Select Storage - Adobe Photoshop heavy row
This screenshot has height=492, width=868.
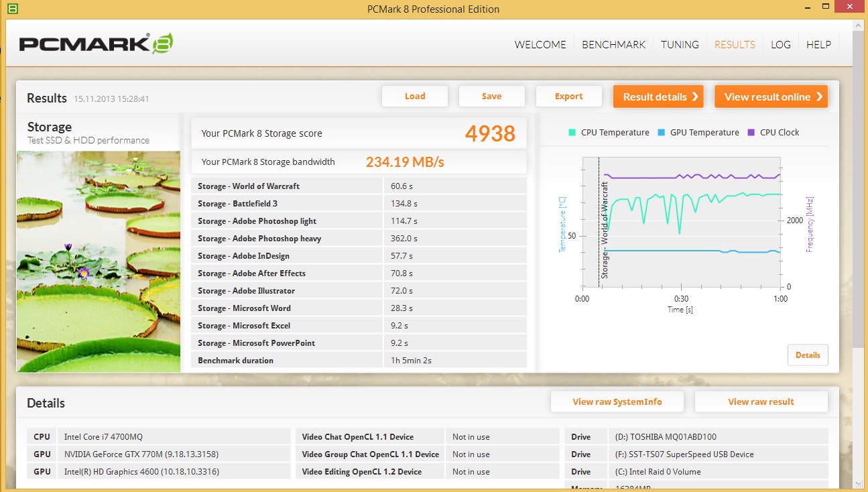[x=359, y=238]
